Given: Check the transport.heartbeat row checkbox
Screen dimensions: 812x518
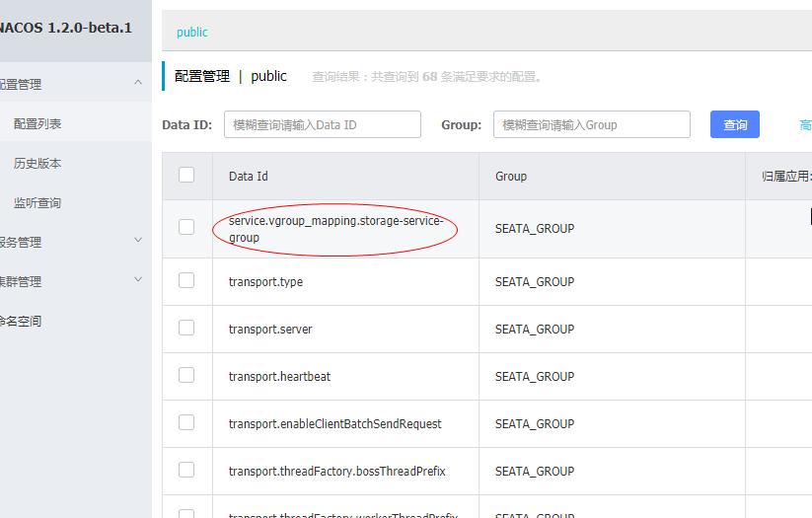Looking at the screenshot, I should [x=186, y=375].
